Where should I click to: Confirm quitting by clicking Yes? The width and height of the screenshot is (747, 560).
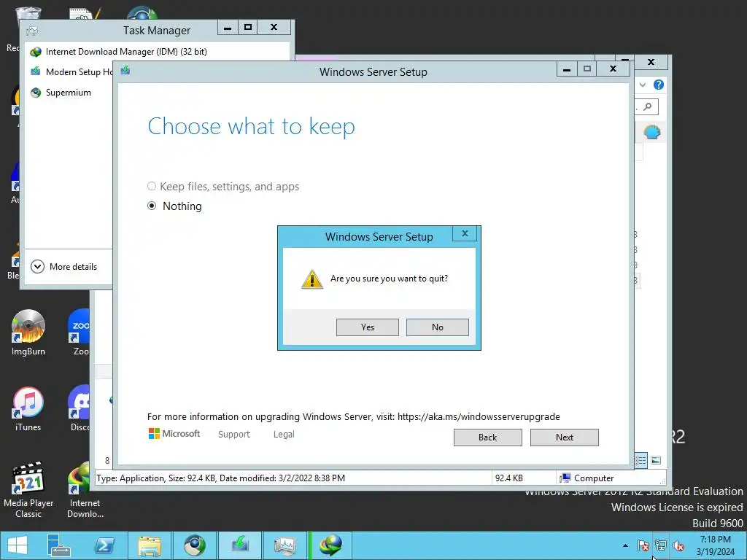[x=368, y=327]
